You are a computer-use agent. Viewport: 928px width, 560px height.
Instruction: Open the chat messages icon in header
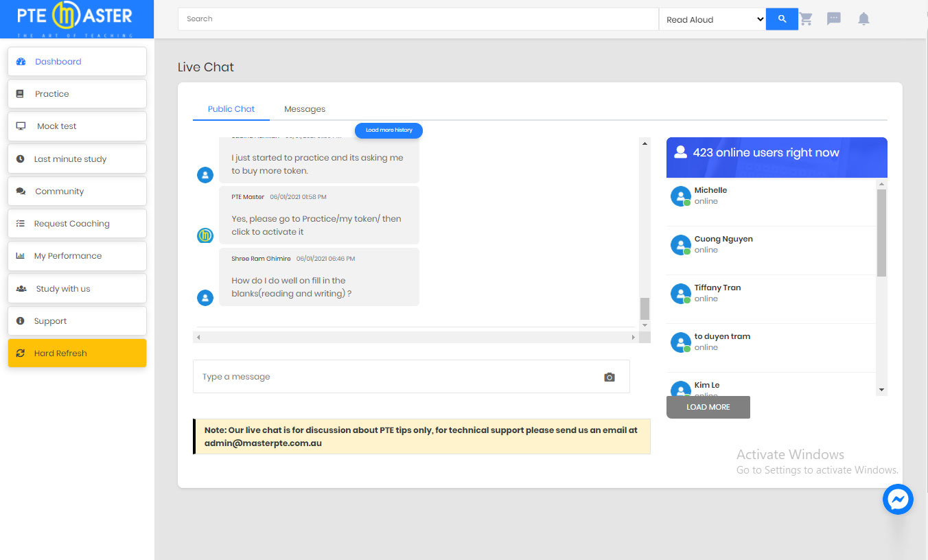click(x=834, y=19)
